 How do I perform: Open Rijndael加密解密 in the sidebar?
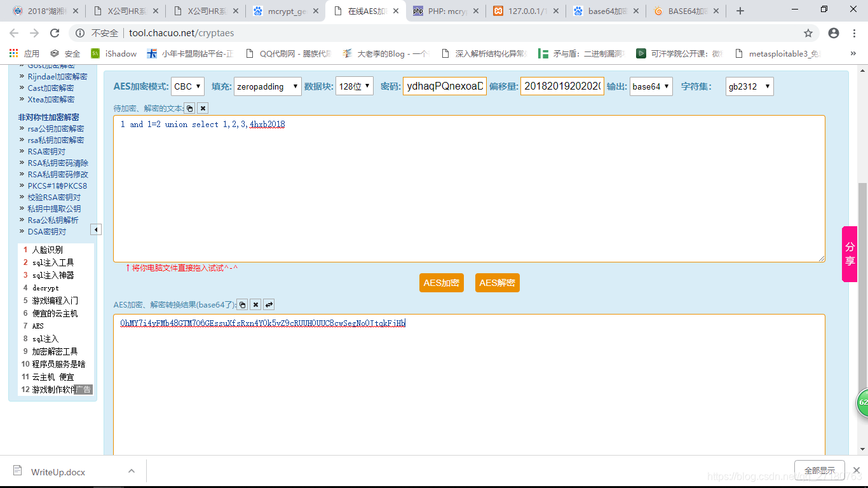(57, 77)
